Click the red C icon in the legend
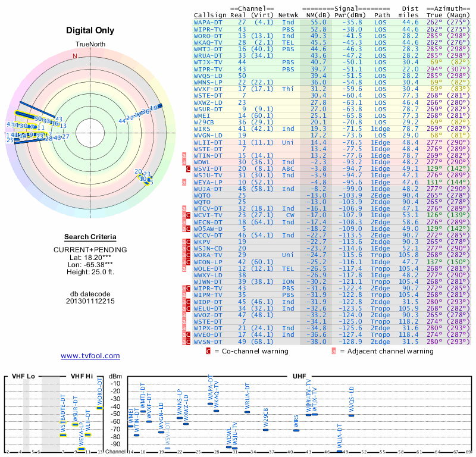The image size is (476, 457). point(208,351)
